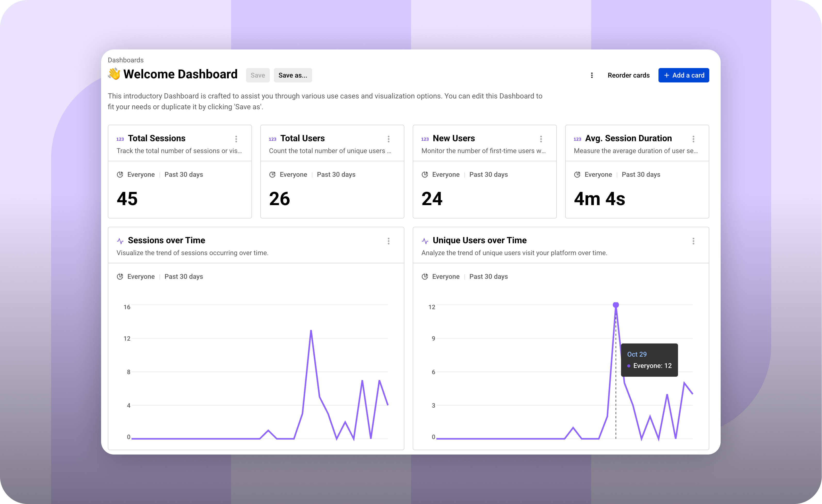Open the New Users card three-dot menu

[541, 139]
